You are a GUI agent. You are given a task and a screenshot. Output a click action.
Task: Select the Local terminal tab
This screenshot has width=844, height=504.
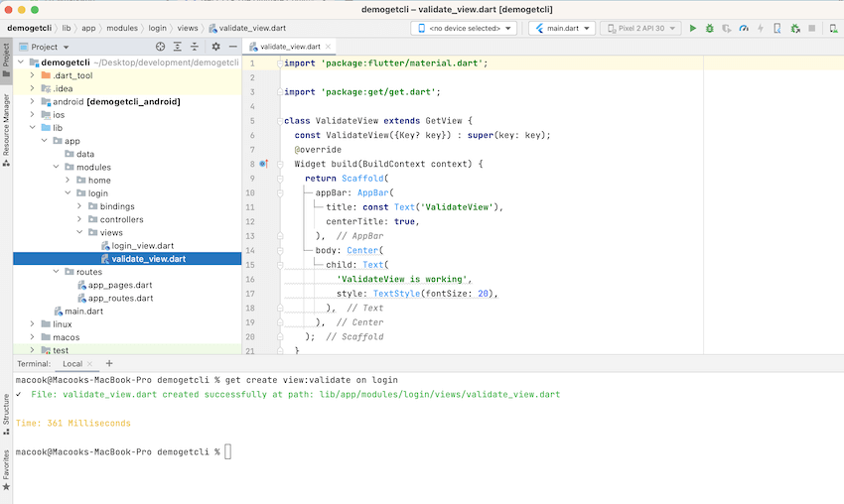click(72, 364)
